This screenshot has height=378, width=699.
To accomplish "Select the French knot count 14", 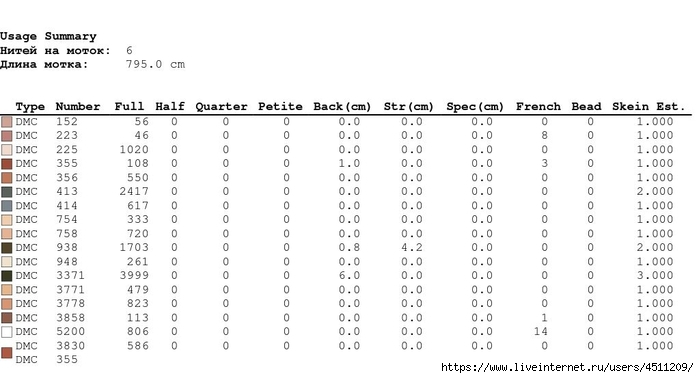I will click(x=541, y=332).
